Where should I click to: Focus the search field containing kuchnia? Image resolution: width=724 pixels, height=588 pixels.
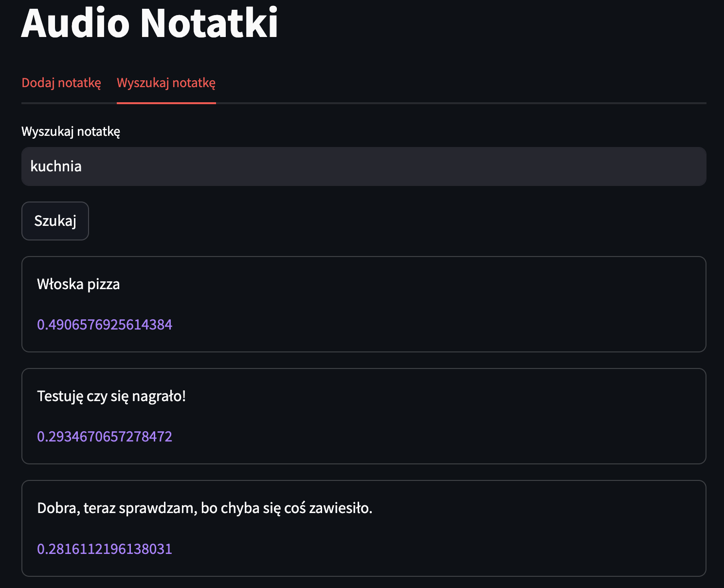pyautogui.click(x=363, y=166)
